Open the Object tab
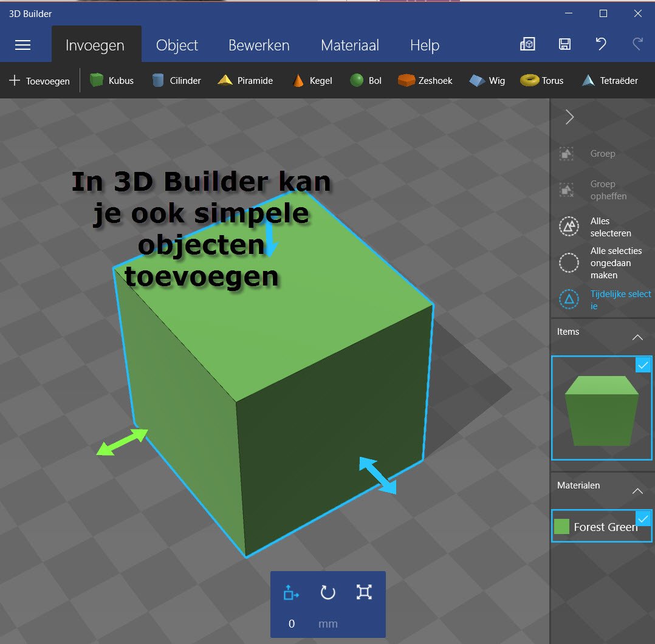The width and height of the screenshot is (655, 644). (x=177, y=45)
